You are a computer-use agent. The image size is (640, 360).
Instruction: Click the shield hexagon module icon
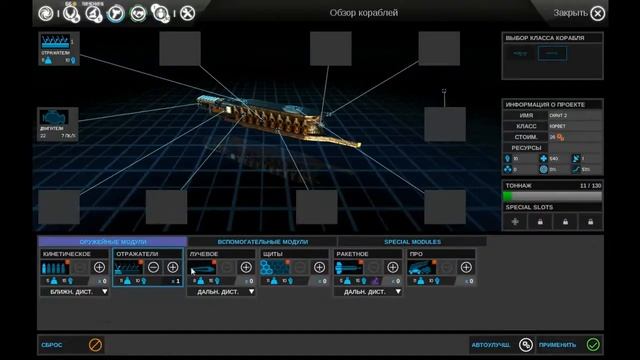coord(275,267)
